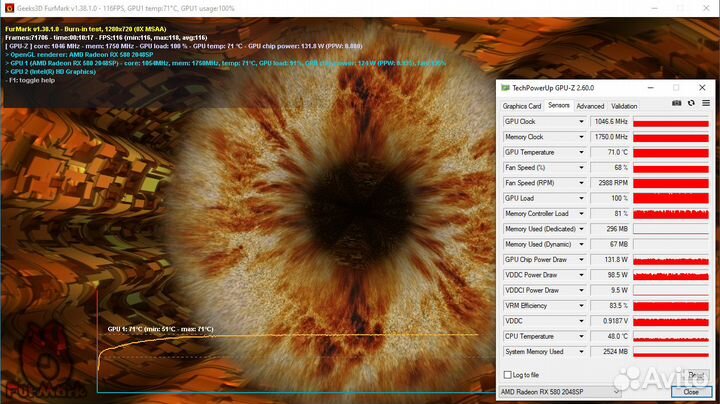
Task: Click the GPU Chip Power Draw value field
Action: [x=610, y=259]
